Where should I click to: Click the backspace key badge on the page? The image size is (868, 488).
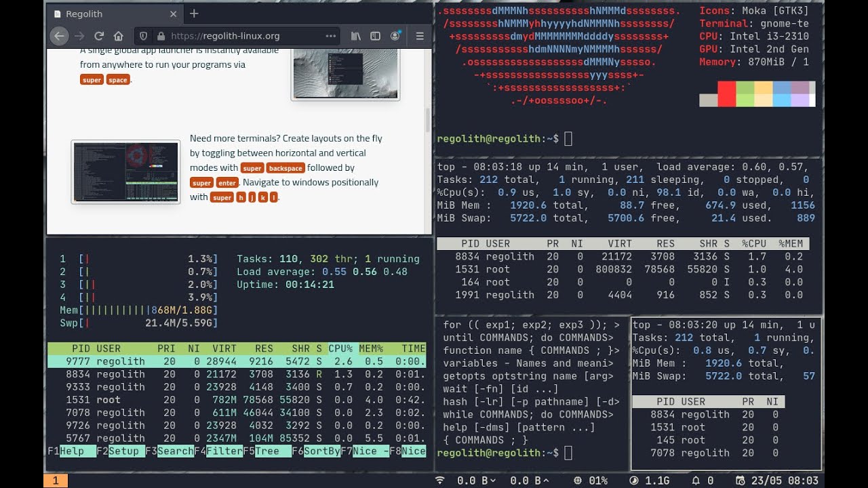click(285, 168)
